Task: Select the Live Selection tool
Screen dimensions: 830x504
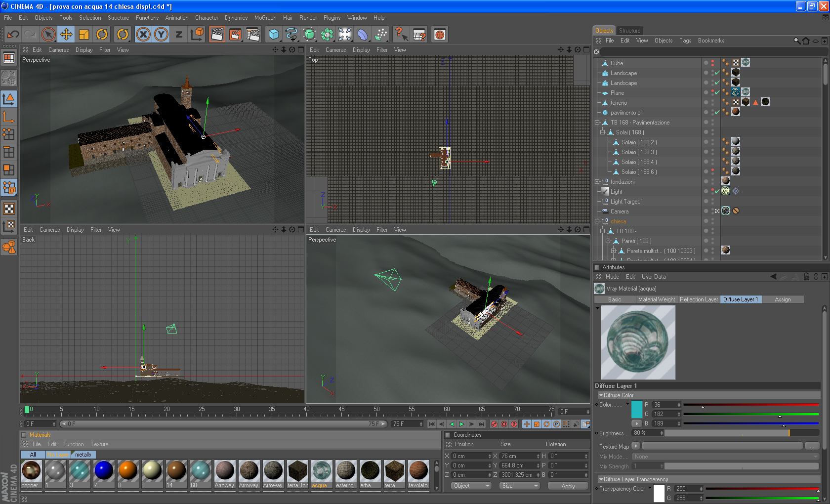Action: pos(48,34)
